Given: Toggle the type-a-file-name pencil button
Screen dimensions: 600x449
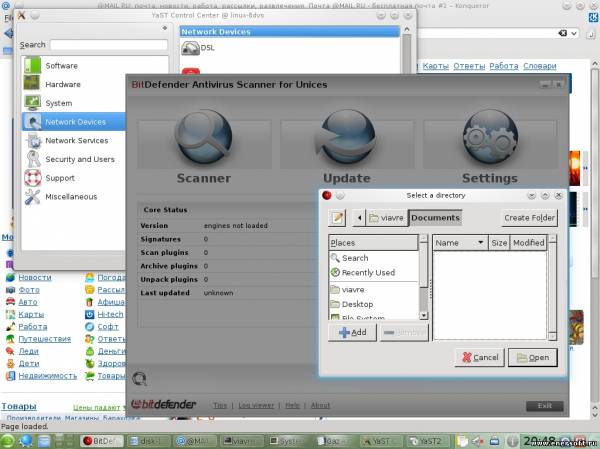Looking at the screenshot, I should tap(337, 218).
